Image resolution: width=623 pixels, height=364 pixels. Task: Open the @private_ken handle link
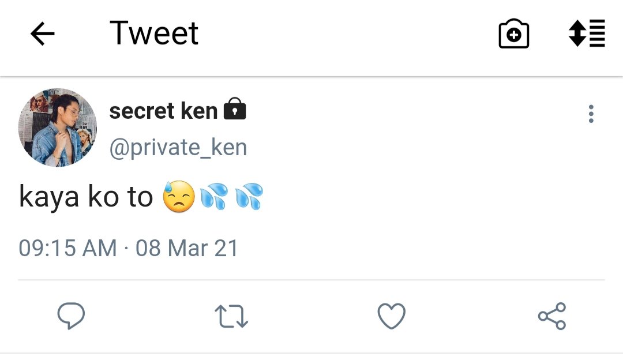tap(178, 148)
